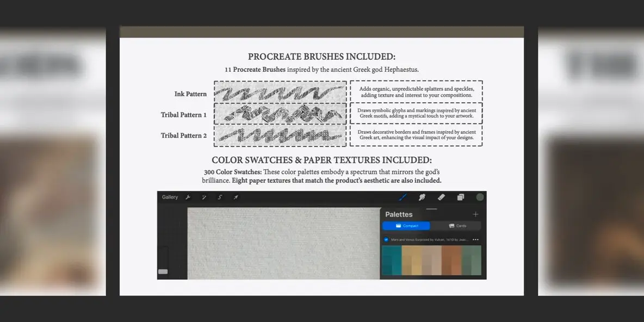The image size is (644, 322).
Task: Select the Brush tool
Action: tap(402, 197)
